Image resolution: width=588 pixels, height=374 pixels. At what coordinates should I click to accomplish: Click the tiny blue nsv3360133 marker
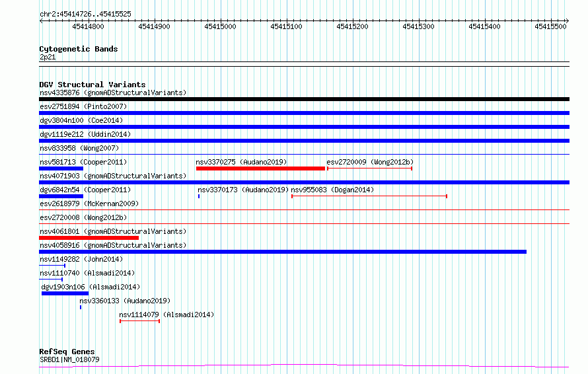[x=81, y=307]
